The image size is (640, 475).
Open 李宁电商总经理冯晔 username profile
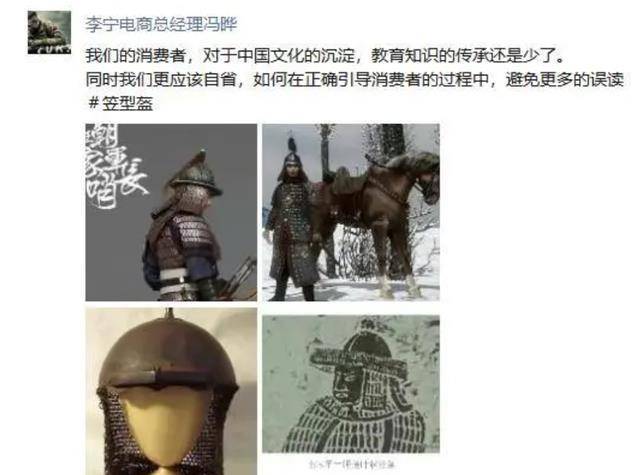coord(161,24)
